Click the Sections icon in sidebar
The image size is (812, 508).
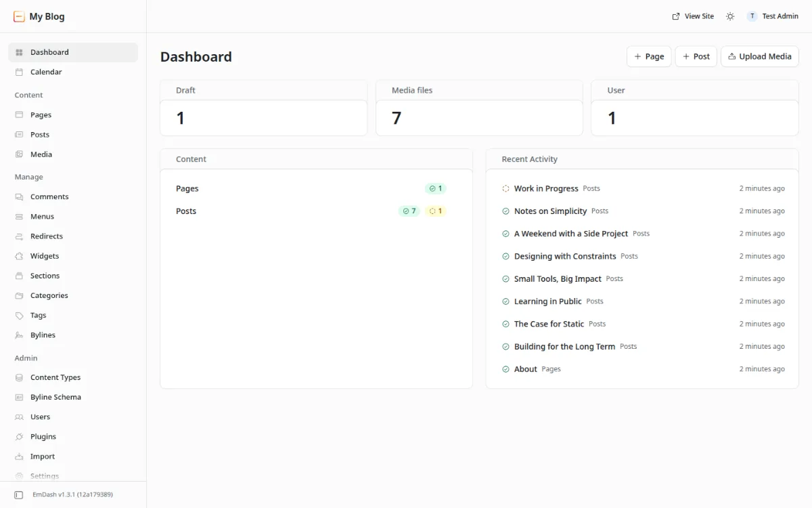click(x=19, y=276)
